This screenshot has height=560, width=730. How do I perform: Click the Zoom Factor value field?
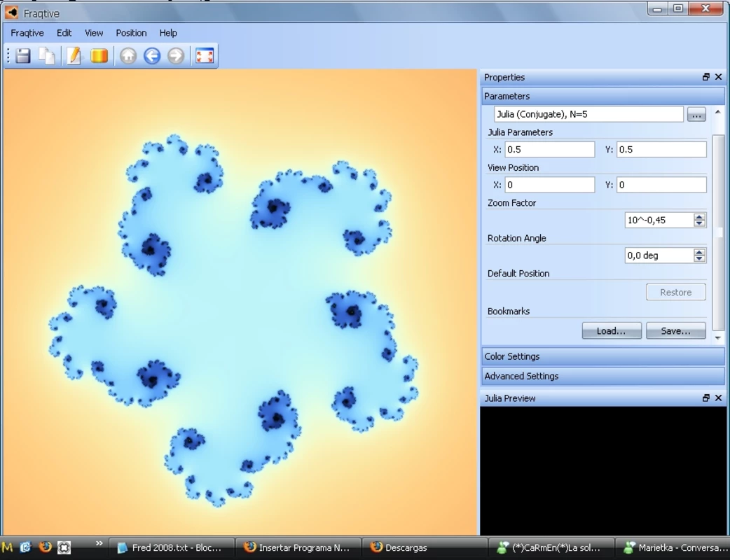[x=659, y=220]
